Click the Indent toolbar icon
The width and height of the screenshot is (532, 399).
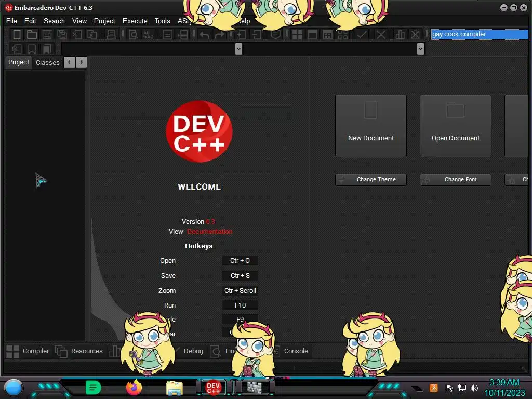241,35
